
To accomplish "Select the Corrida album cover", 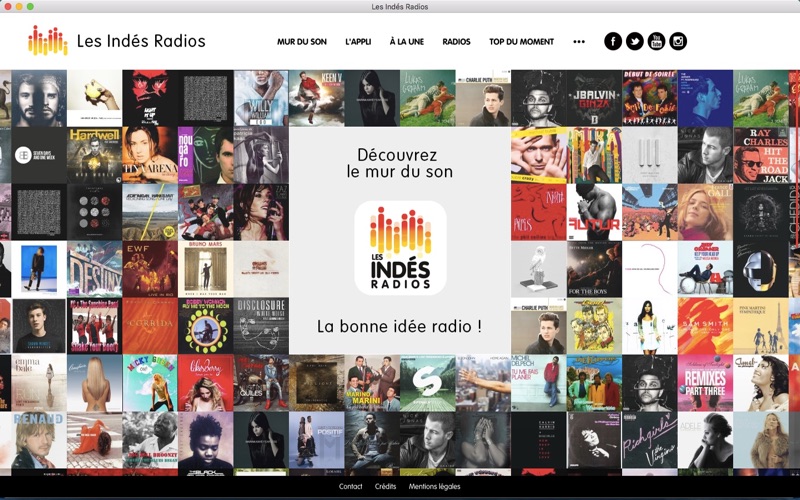I will (x=150, y=326).
